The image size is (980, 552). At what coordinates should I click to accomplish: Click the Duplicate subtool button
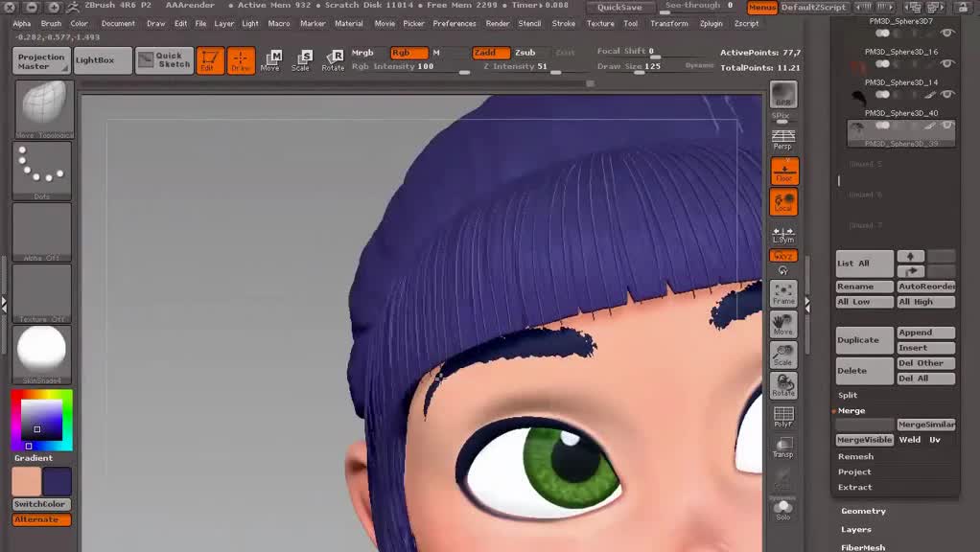click(x=864, y=340)
